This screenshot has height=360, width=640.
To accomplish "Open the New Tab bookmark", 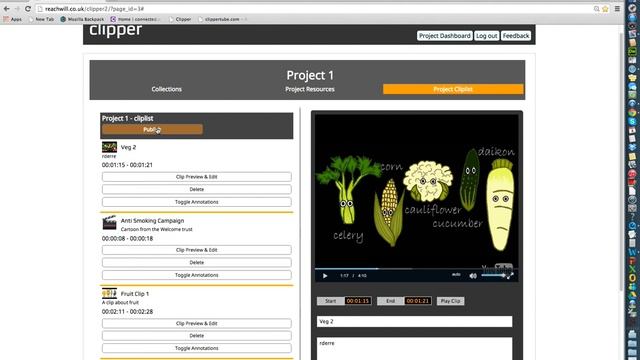I will click(x=41, y=19).
